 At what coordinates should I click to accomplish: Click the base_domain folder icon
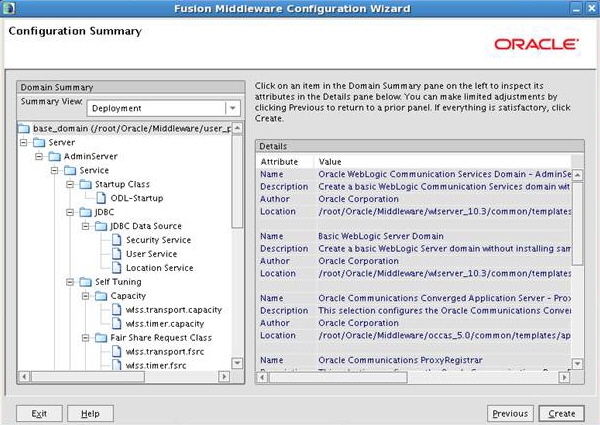click(25, 128)
